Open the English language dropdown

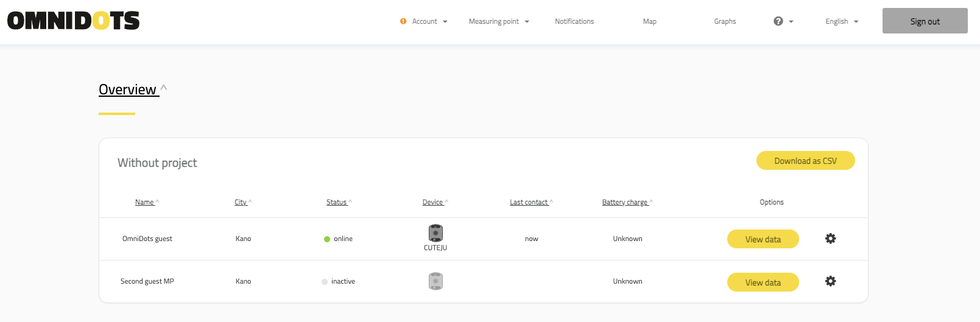[x=841, y=21]
